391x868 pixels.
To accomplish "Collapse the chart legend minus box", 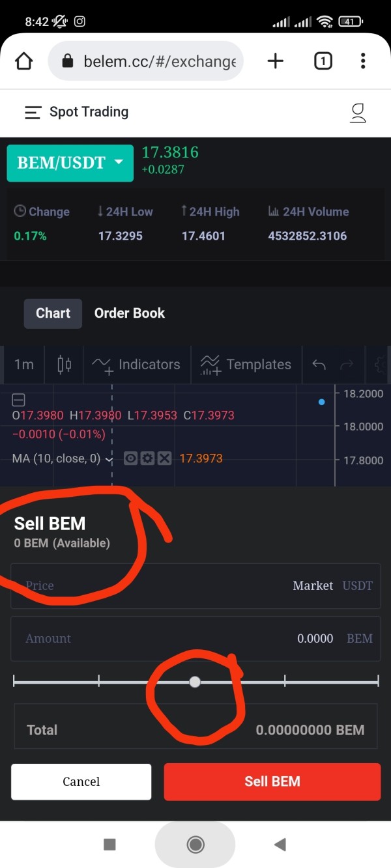I will [x=19, y=400].
